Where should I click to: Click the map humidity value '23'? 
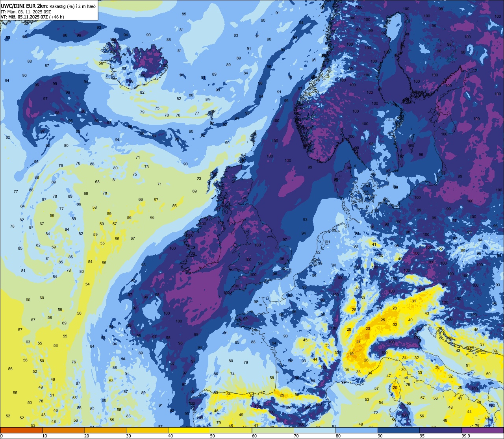click(368, 328)
